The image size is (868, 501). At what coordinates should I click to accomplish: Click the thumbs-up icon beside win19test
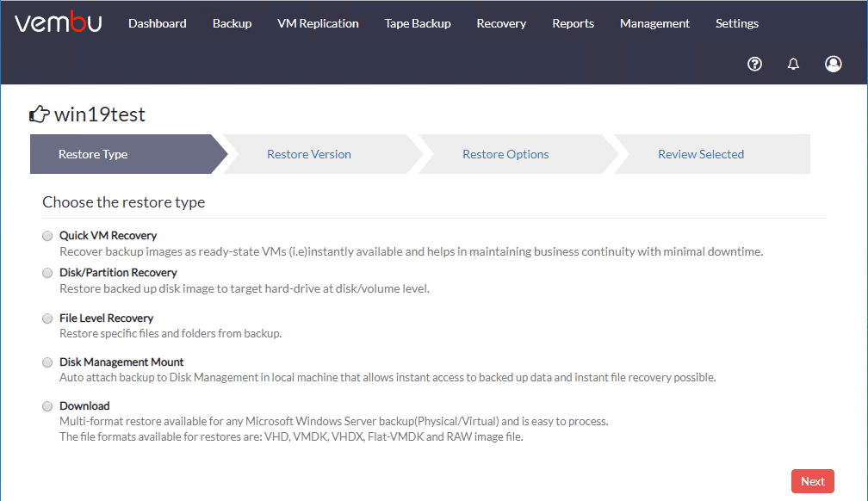pyautogui.click(x=39, y=113)
